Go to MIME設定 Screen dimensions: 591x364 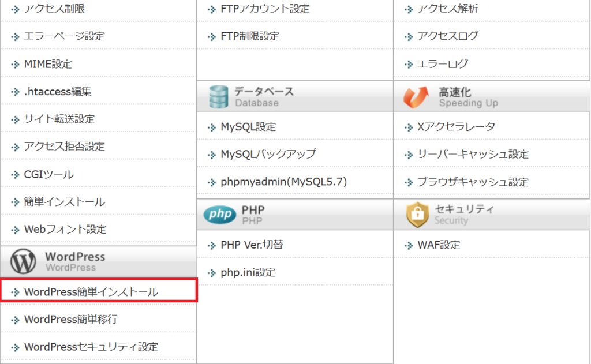coord(48,64)
